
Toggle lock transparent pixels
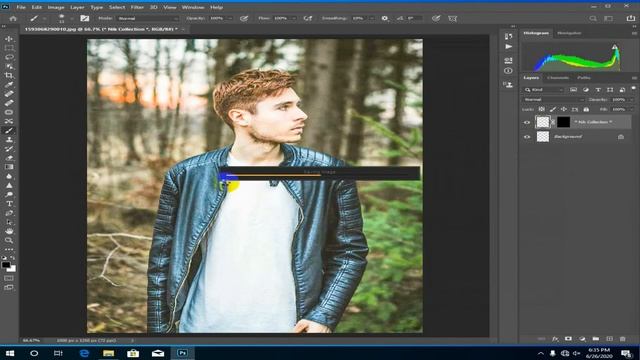pos(541,109)
